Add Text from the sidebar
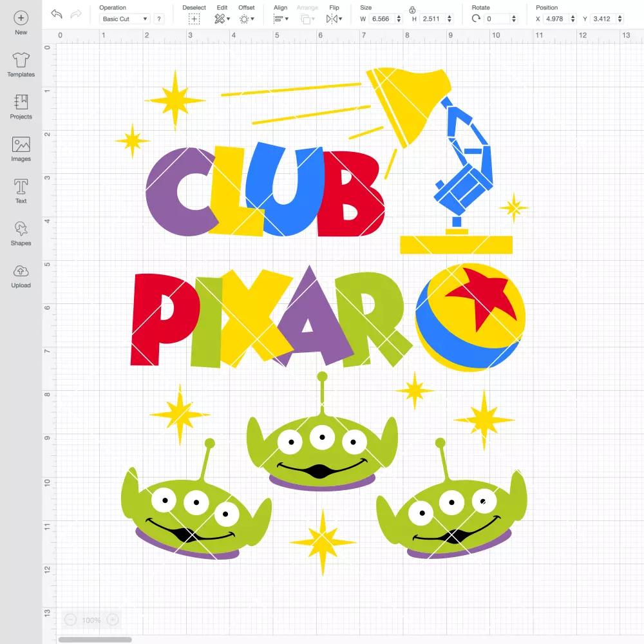Image resolution: width=644 pixels, height=644 pixels. point(21,191)
